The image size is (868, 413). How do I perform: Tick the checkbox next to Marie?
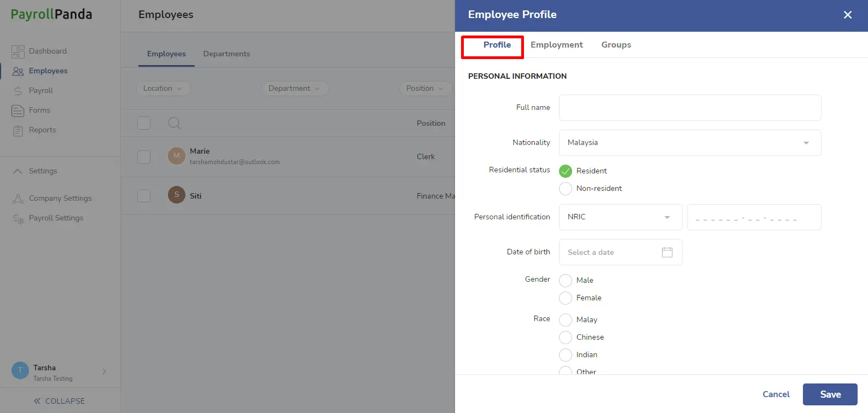144,157
